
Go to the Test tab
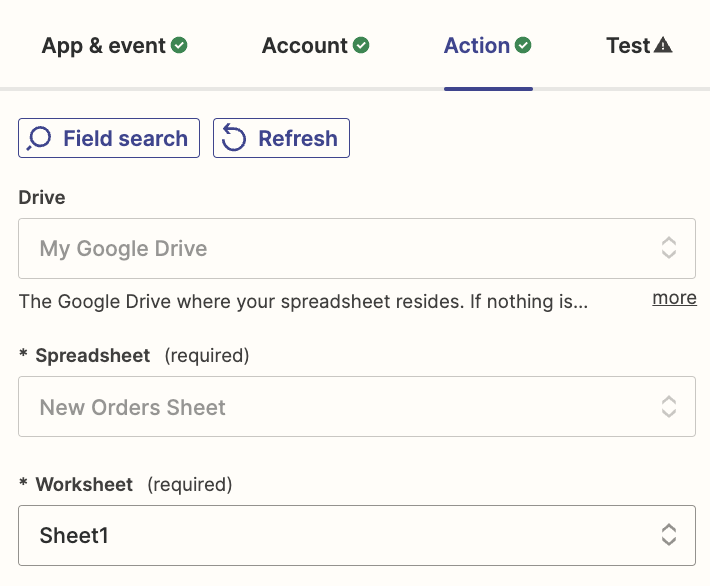click(x=639, y=45)
